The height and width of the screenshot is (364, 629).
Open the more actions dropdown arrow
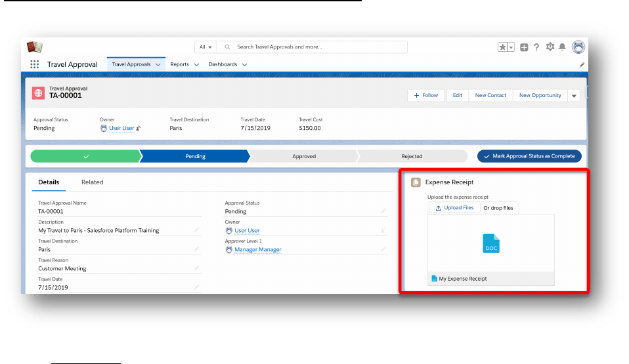coord(574,95)
